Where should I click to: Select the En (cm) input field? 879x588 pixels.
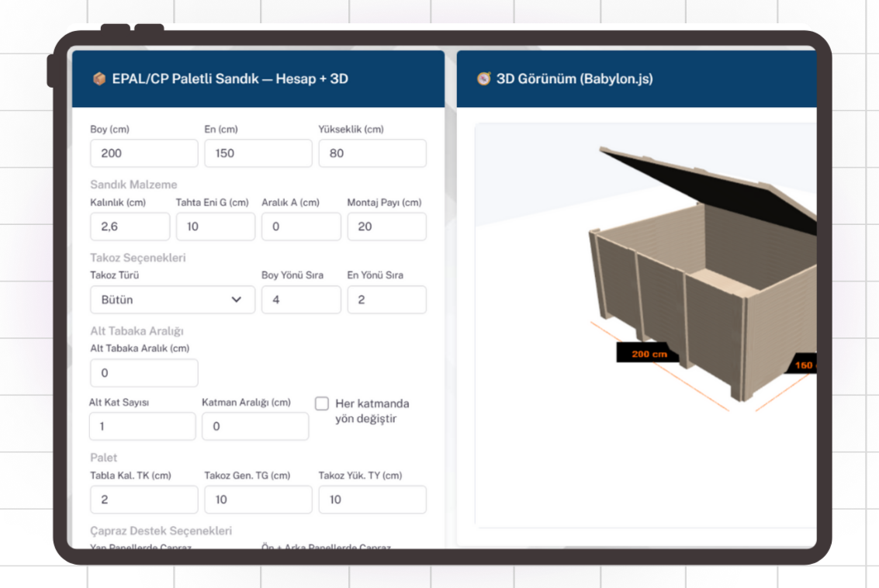pos(258,154)
